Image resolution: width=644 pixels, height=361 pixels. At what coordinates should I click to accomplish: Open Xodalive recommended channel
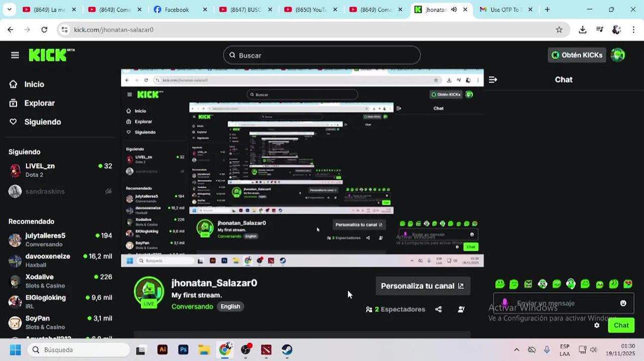[x=60, y=281]
